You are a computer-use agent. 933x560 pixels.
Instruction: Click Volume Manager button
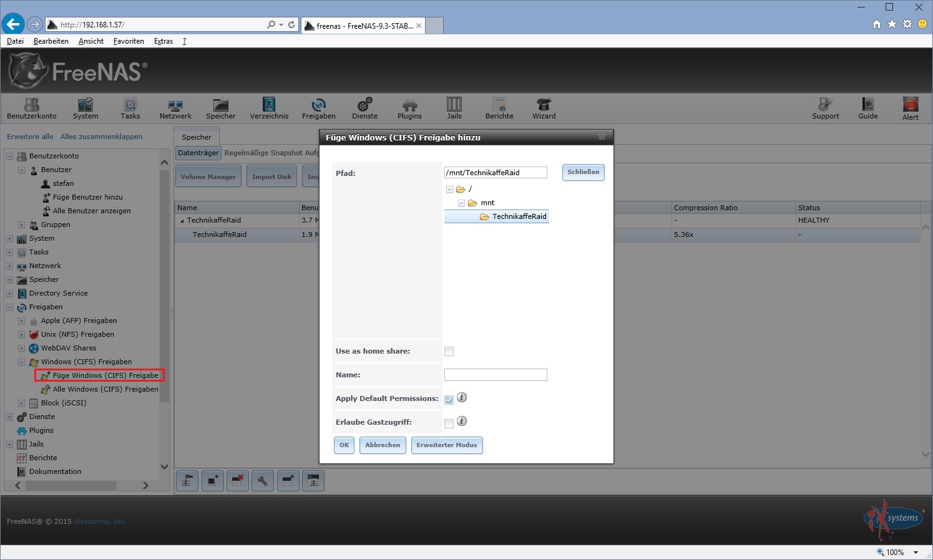(208, 177)
